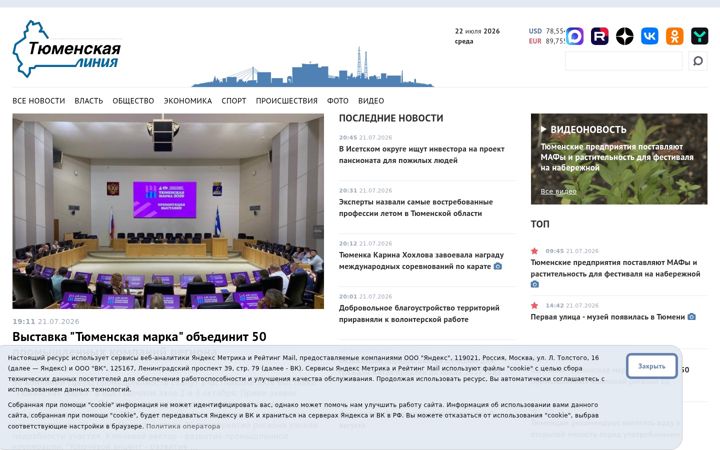
Task: Click the ПОСЛЕДНИЕ НОВОСТИ heading
Action: coord(391,118)
